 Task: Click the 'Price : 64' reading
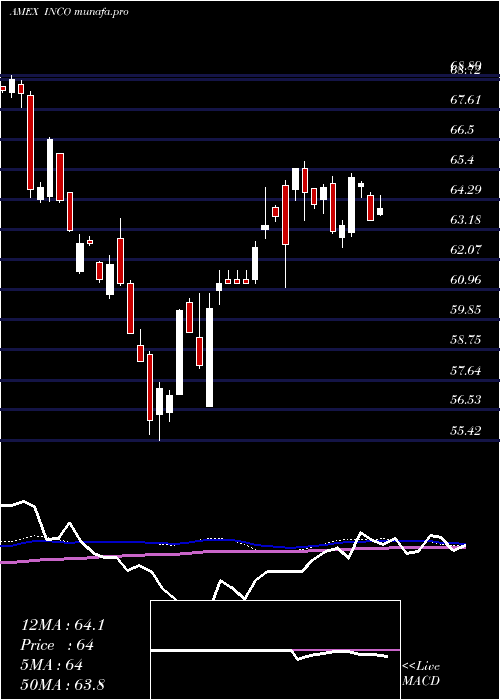click(57, 645)
